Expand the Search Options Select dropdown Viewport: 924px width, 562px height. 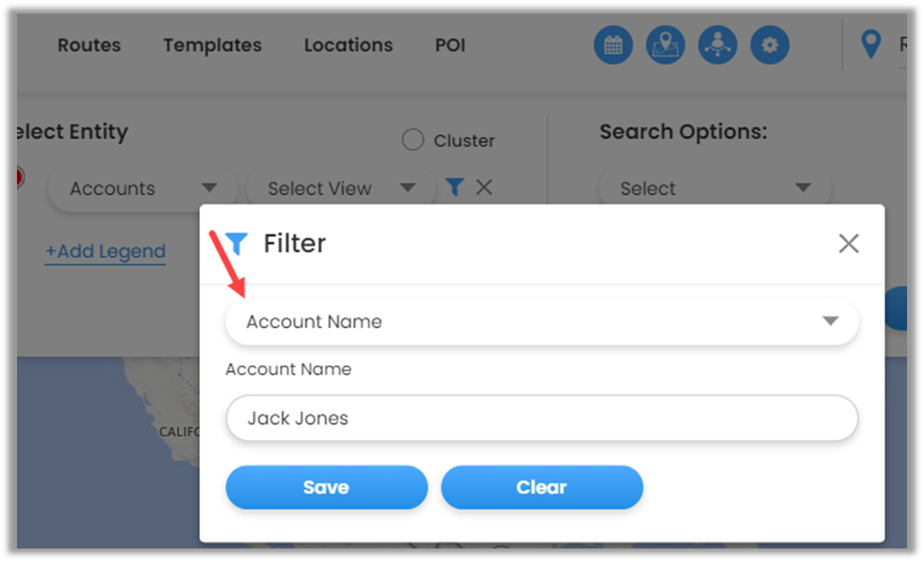point(715,188)
